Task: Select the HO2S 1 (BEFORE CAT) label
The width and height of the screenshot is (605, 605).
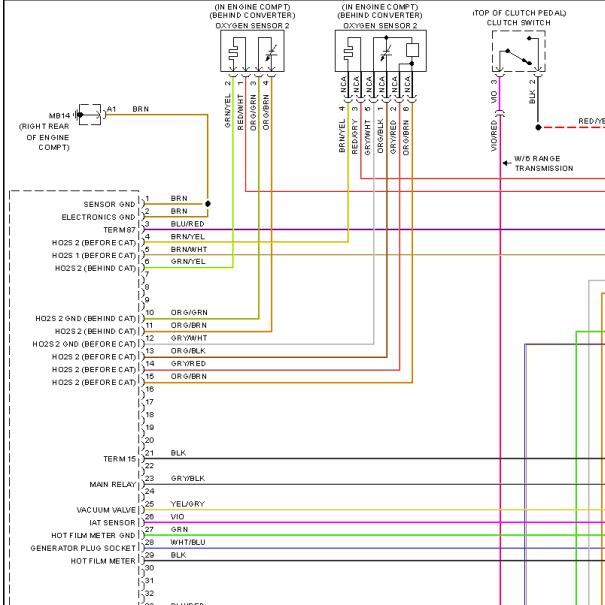Action: click(94, 255)
